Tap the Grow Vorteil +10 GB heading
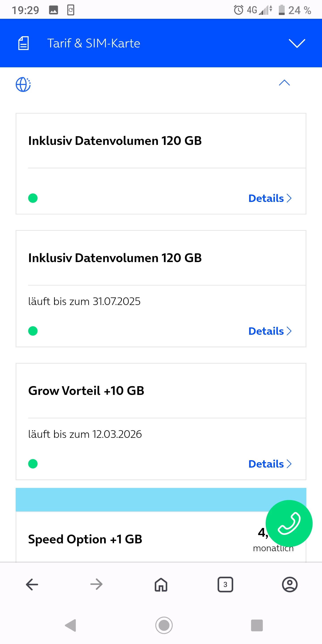322x644 pixels. [x=86, y=391]
